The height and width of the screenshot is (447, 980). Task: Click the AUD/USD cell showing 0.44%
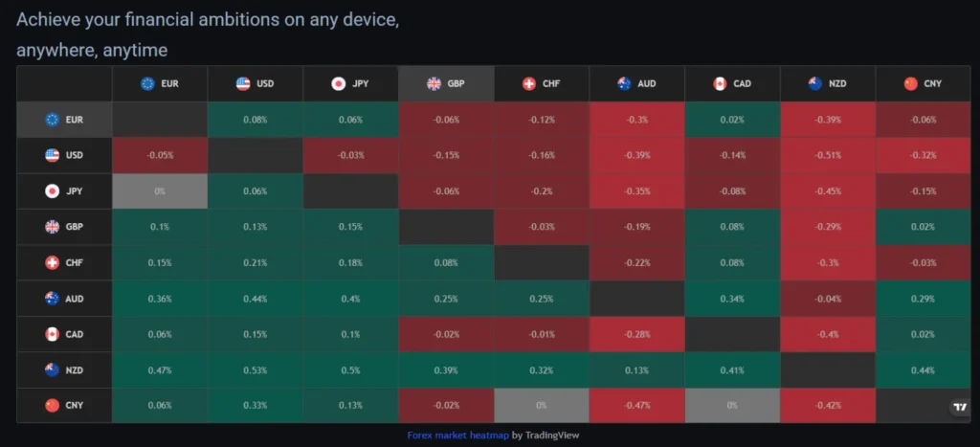[x=256, y=299]
